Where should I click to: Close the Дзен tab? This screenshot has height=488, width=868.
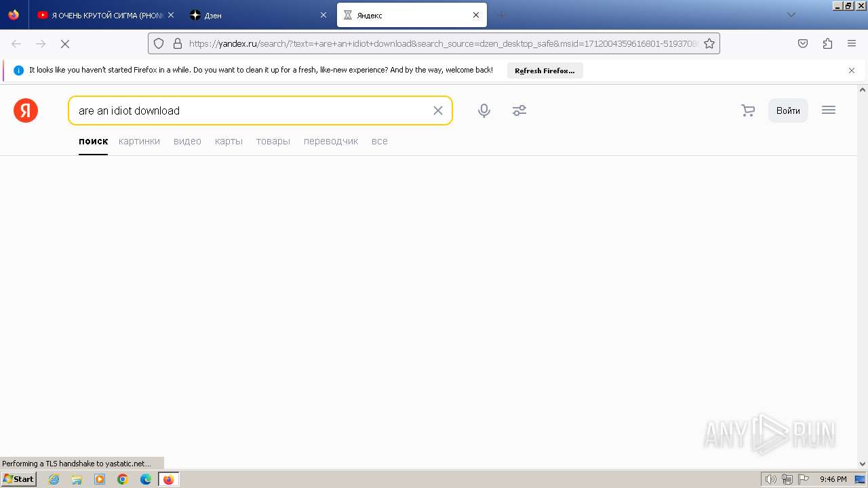click(323, 15)
